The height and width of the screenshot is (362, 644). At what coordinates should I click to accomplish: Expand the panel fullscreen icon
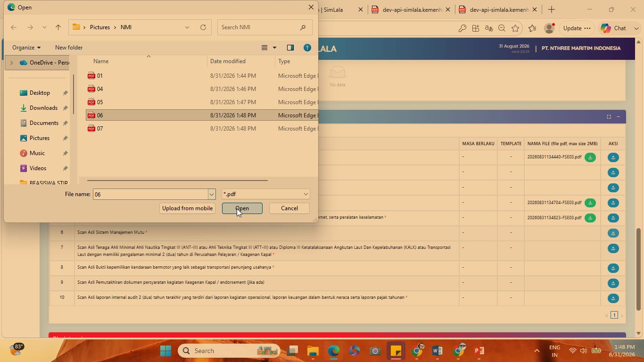pos(609,117)
